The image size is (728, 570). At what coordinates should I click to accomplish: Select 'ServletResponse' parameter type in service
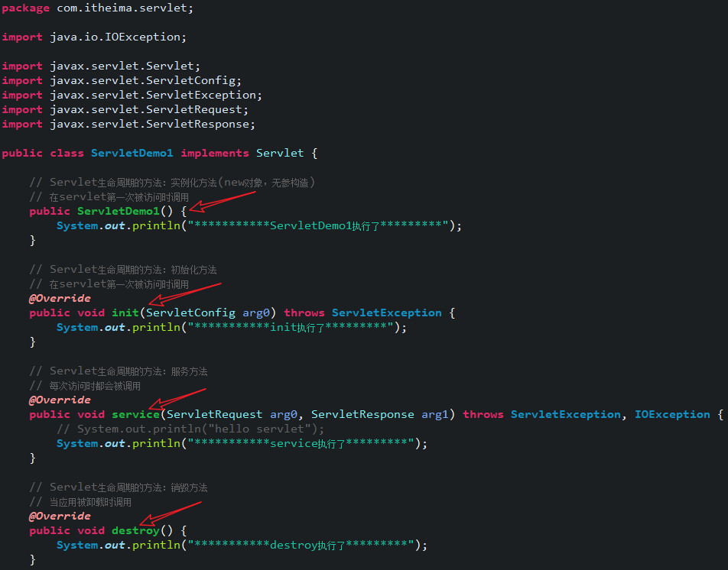(362, 414)
